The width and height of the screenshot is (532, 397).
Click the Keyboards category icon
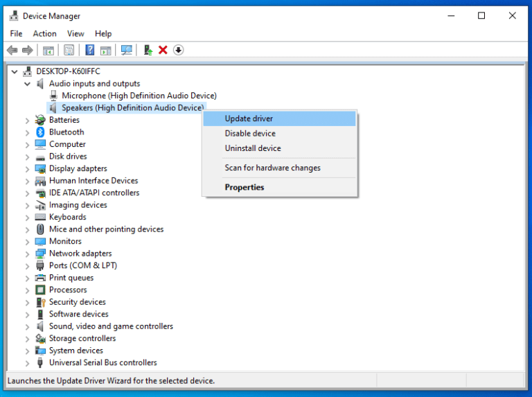(x=40, y=217)
